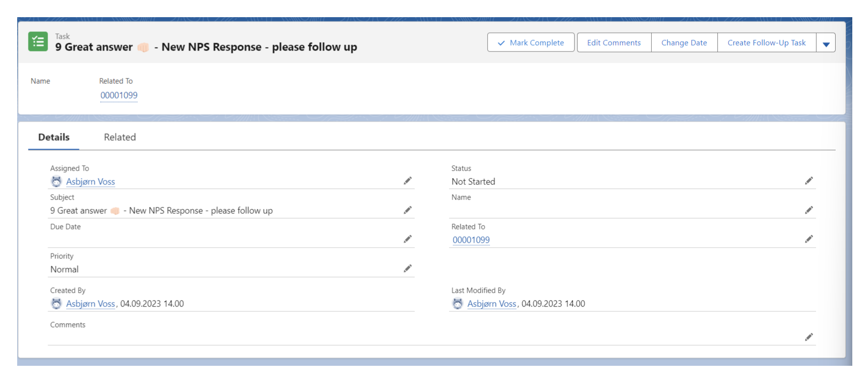
Task: Edit Due Date using pencil icon
Action: pyautogui.click(x=407, y=239)
